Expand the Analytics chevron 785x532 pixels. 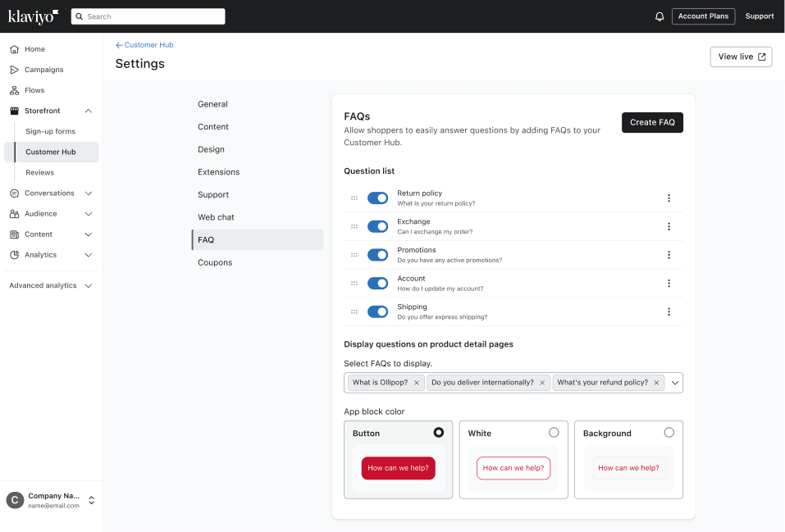pyautogui.click(x=89, y=255)
